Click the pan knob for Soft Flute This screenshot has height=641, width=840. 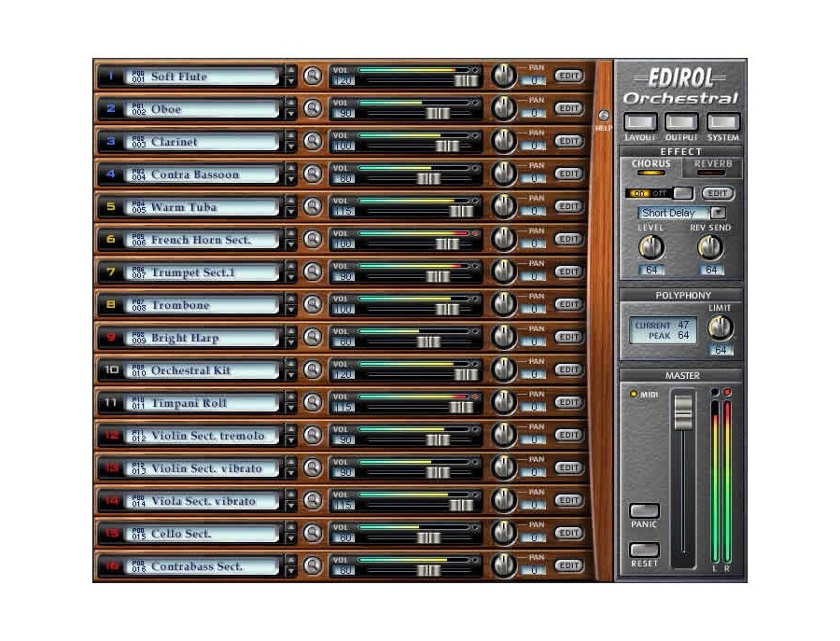pos(504,76)
